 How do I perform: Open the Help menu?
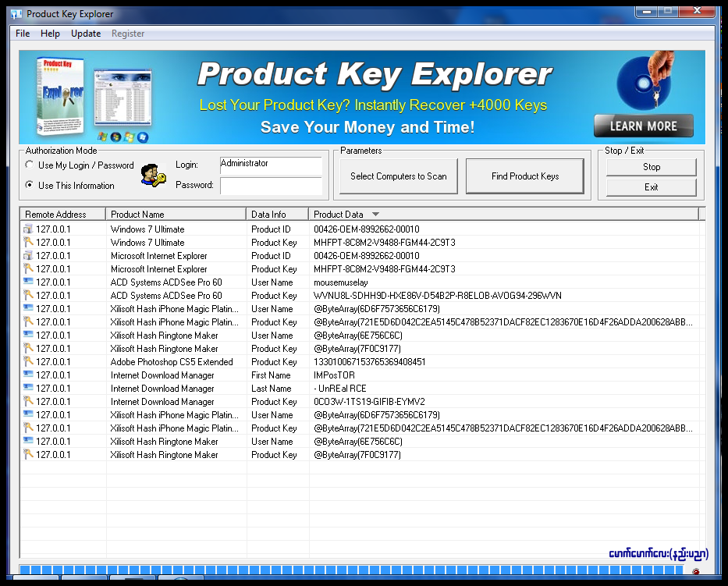[x=50, y=34]
